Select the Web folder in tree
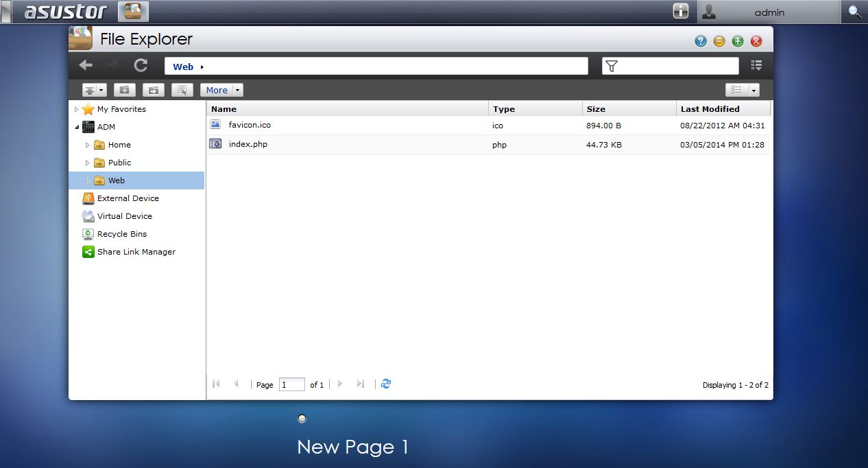 [x=117, y=180]
